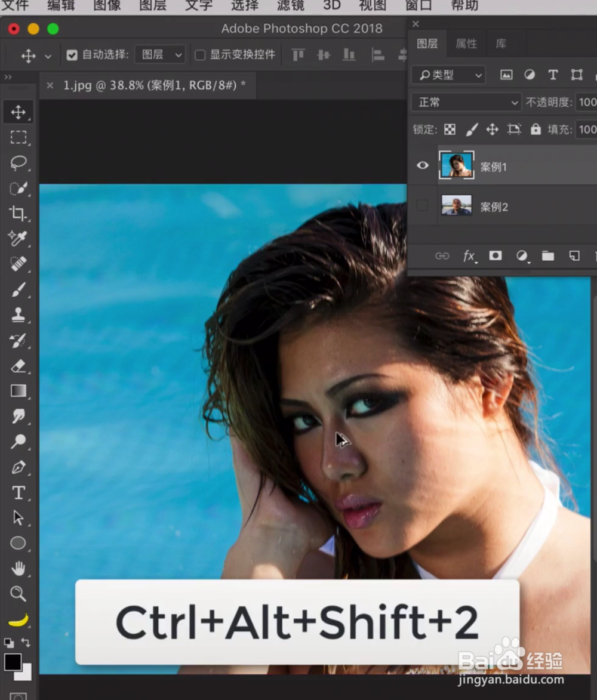Screen dimensions: 597x700
Task: Switch to the 属性 panel tab
Action: point(466,44)
